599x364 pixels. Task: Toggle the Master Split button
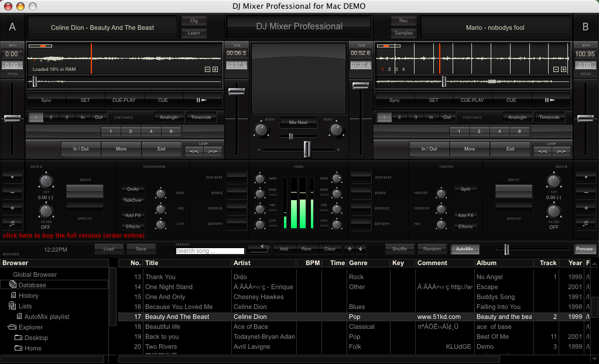tap(465, 189)
